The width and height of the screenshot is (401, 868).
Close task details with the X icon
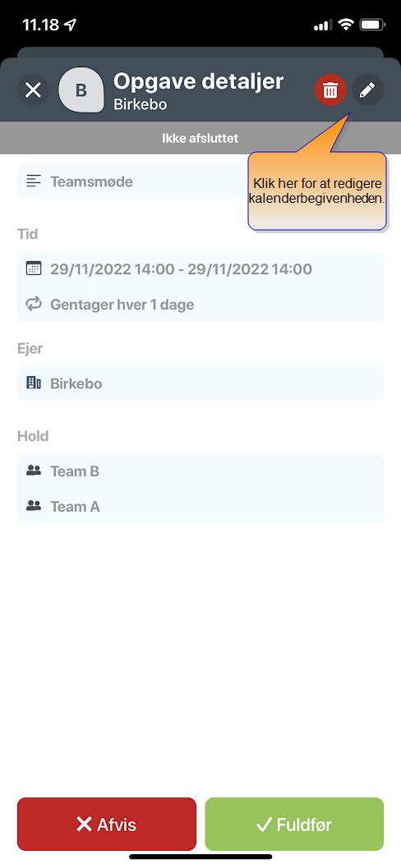tap(33, 90)
